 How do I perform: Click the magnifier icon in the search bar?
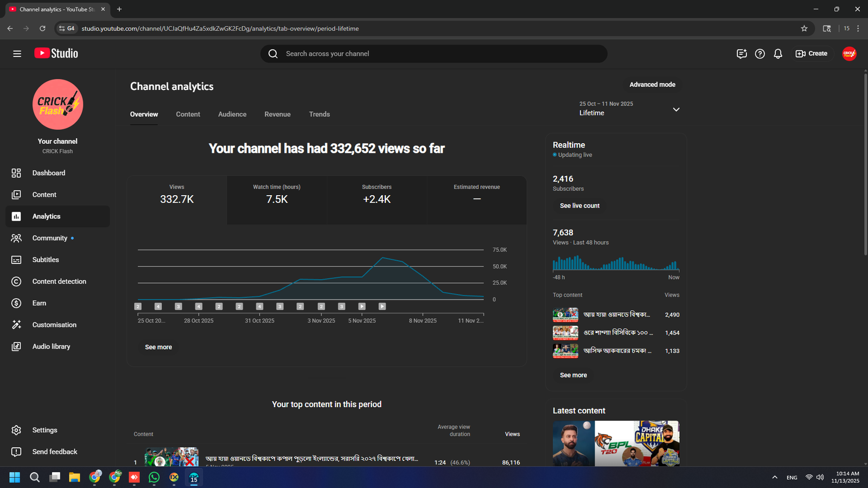click(273, 54)
